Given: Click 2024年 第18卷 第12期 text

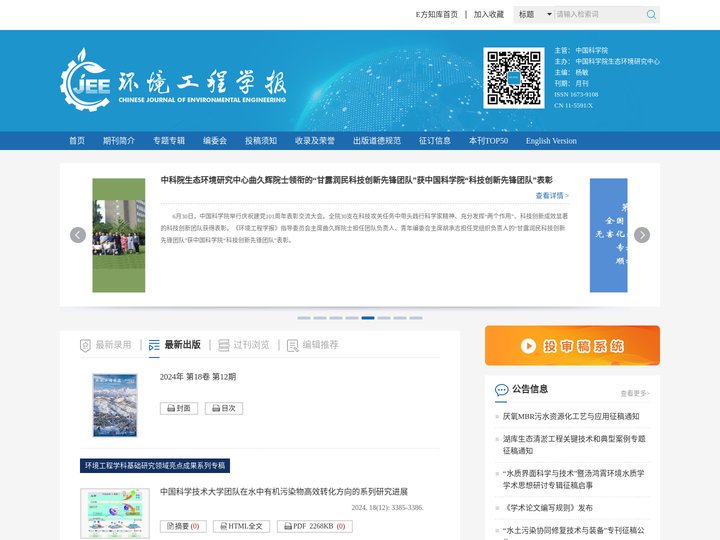Looking at the screenshot, I should click(198, 377).
